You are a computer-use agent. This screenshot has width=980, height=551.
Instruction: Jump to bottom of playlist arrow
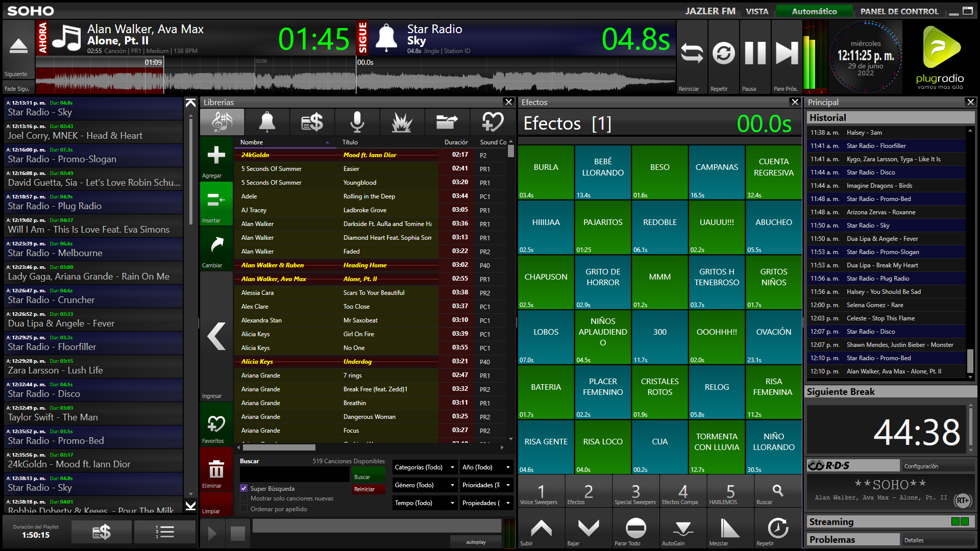point(190,506)
